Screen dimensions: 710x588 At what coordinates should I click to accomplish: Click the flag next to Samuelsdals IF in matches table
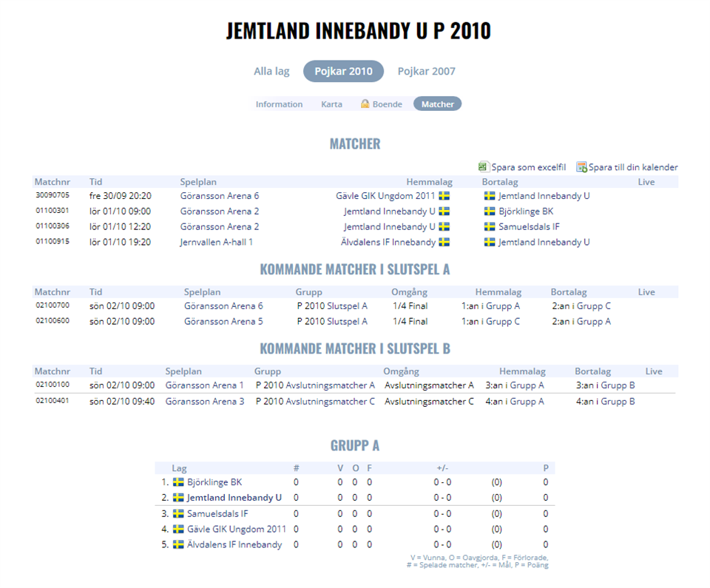click(x=490, y=227)
